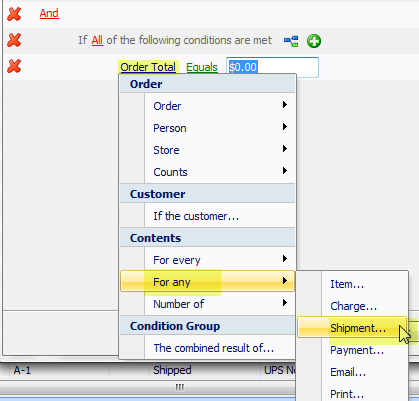Viewport: 419px width, 401px height.
Task: Toggle the red 'And' join link
Action: pyautogui.click(x=49, y=13)
